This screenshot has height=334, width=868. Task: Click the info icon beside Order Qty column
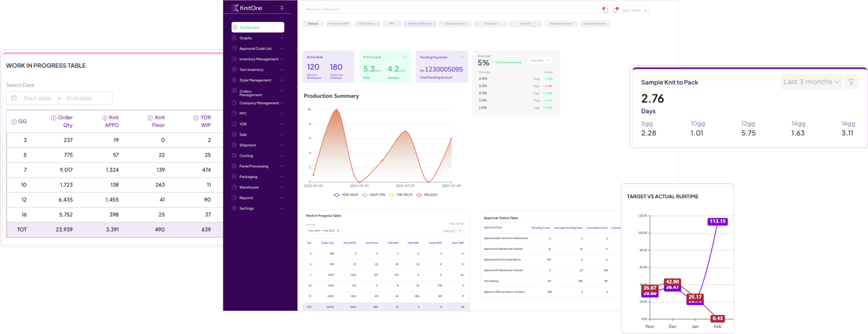pos(54,118)
